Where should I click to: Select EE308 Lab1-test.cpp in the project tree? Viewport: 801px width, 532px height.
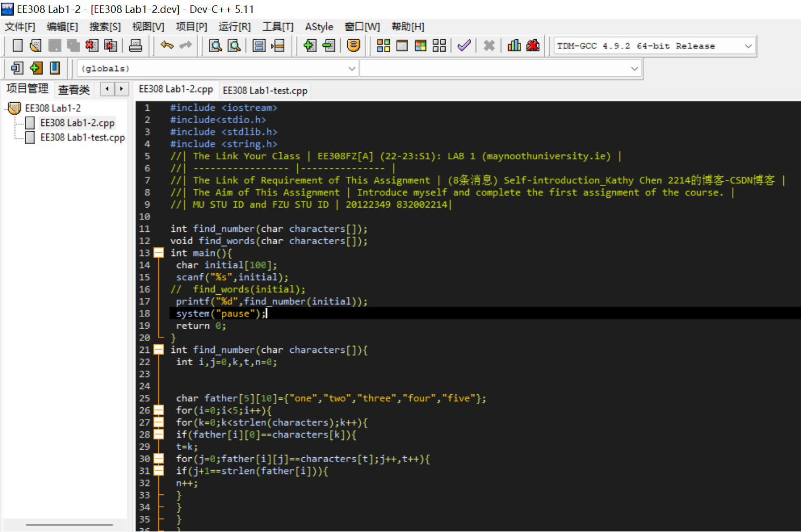82,138
